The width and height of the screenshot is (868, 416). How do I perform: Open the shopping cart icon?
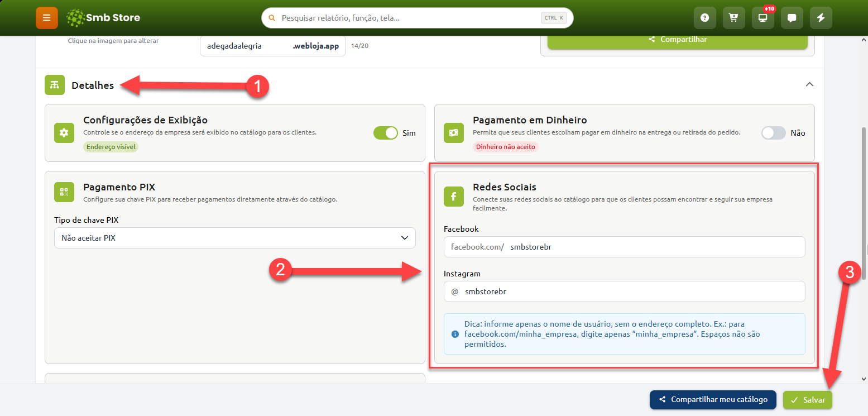(734, 18)
